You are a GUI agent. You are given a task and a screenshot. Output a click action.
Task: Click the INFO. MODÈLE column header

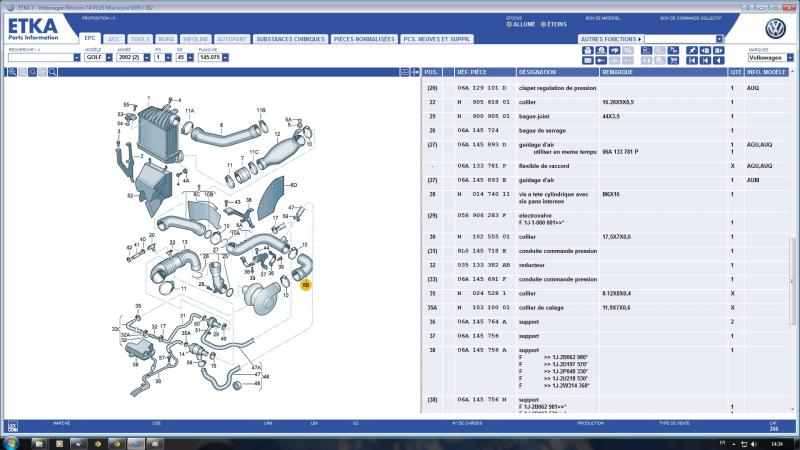coord(766,72)
